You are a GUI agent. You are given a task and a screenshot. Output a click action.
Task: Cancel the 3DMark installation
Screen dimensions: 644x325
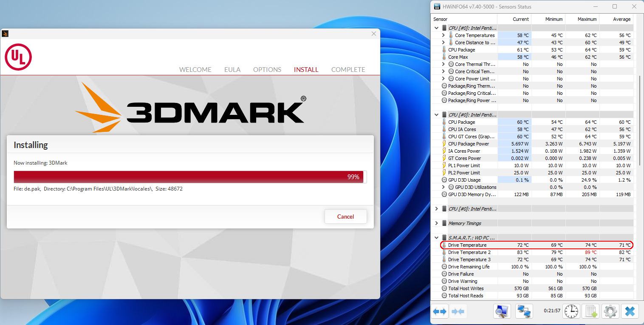click(345, 217)
